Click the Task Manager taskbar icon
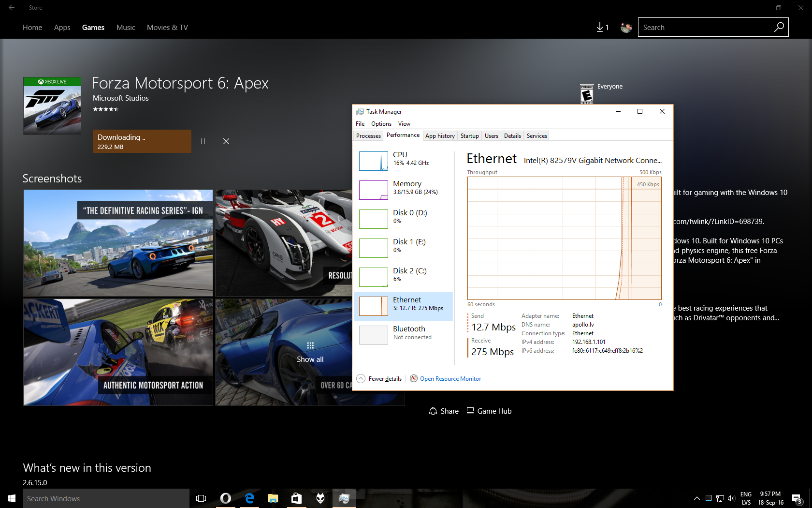This screenshot has height=508, width=812. tap(344, 498)
